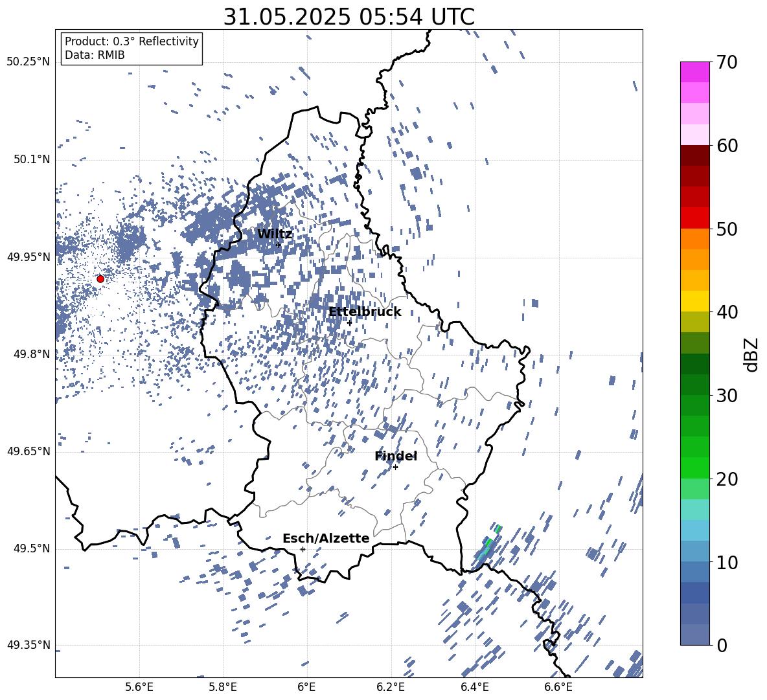This screenshot has width=767, height=700.
Task: Click the Findel location cross marker
Action: [x=395, y=468]
